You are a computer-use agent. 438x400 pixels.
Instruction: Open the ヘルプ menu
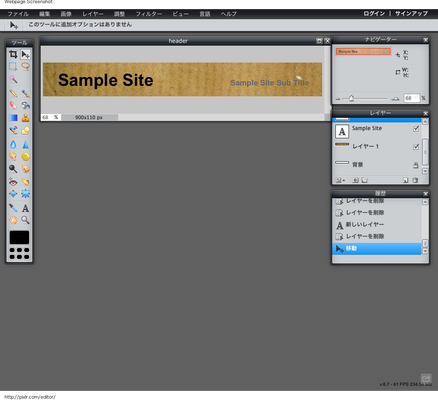(x=229, y=14)
